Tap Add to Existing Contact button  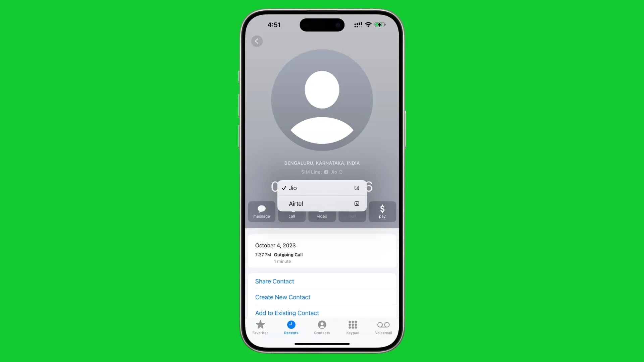287,313
